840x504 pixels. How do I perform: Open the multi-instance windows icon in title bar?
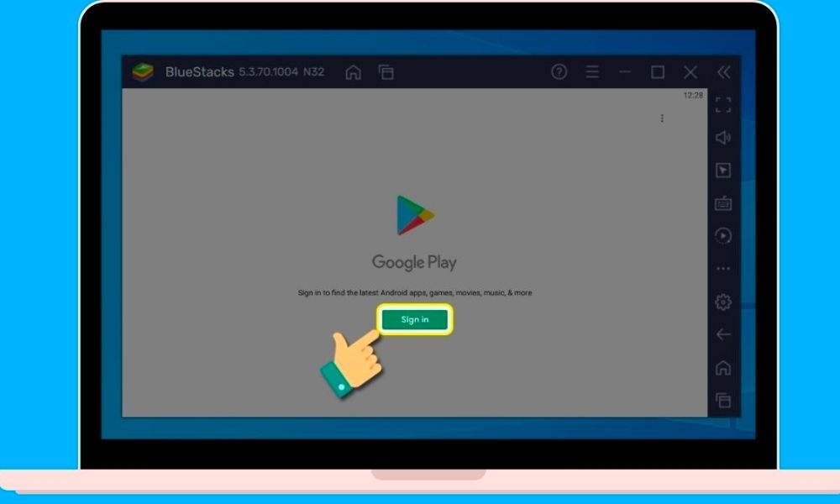click(386, 71)
